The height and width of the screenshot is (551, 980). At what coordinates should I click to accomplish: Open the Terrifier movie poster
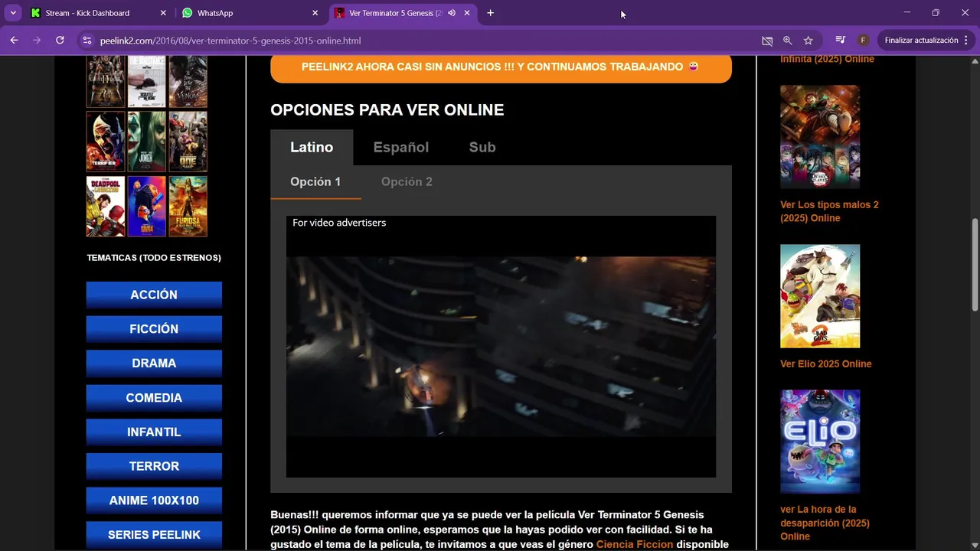pyautogui.click(x=106, y=142)
